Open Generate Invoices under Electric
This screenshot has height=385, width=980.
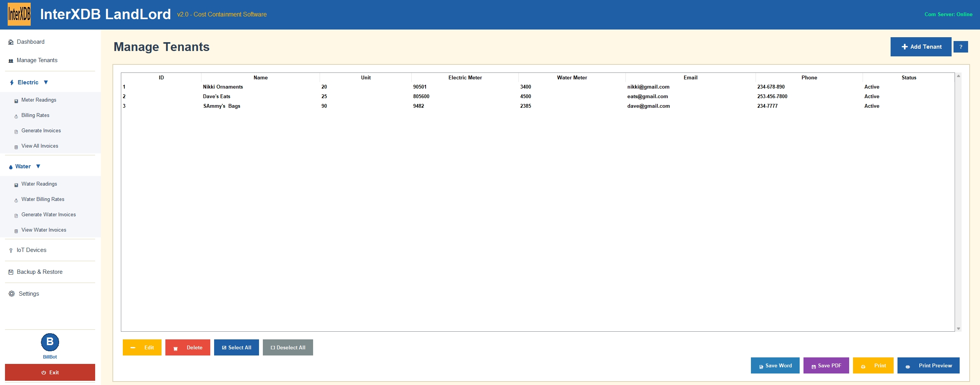tap(41, 130)
